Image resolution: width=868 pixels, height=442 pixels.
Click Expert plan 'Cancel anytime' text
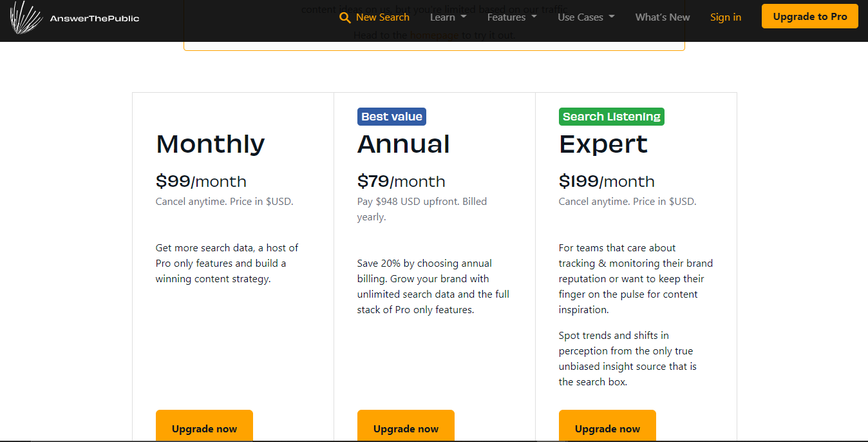627,202
